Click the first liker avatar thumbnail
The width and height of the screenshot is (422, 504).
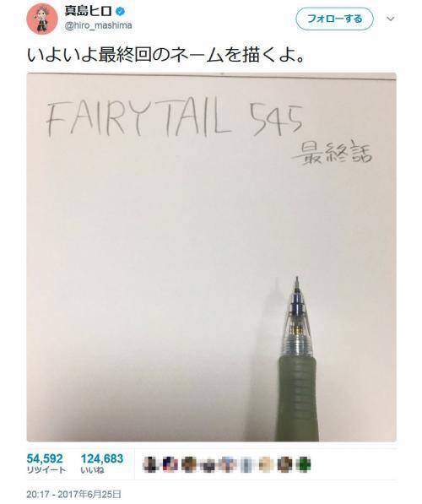pyautogui.click(x=151, y=464)
